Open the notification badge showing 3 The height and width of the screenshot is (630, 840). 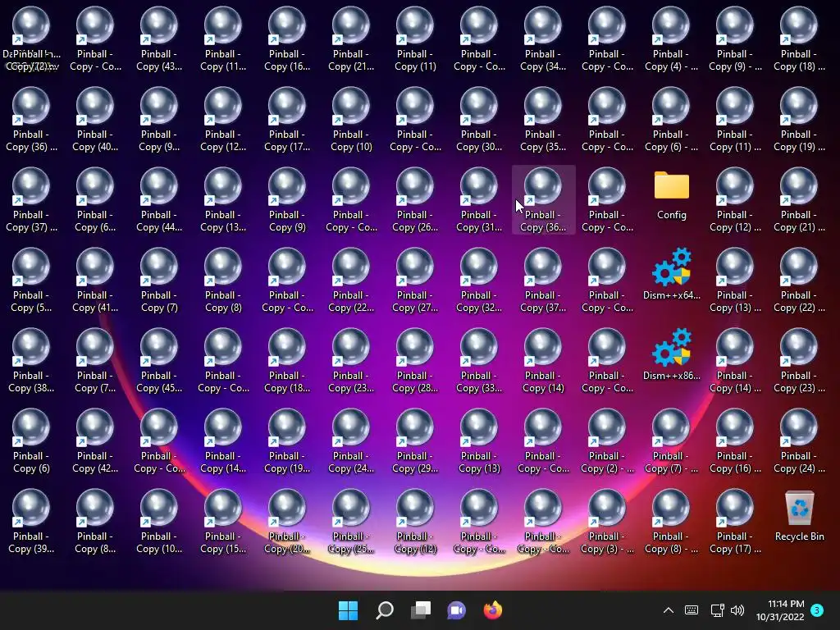click(817, 610)
